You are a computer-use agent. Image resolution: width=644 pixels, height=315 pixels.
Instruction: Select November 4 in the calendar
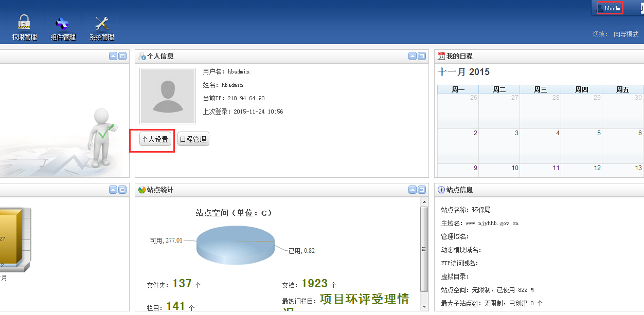tap(540, 146)
